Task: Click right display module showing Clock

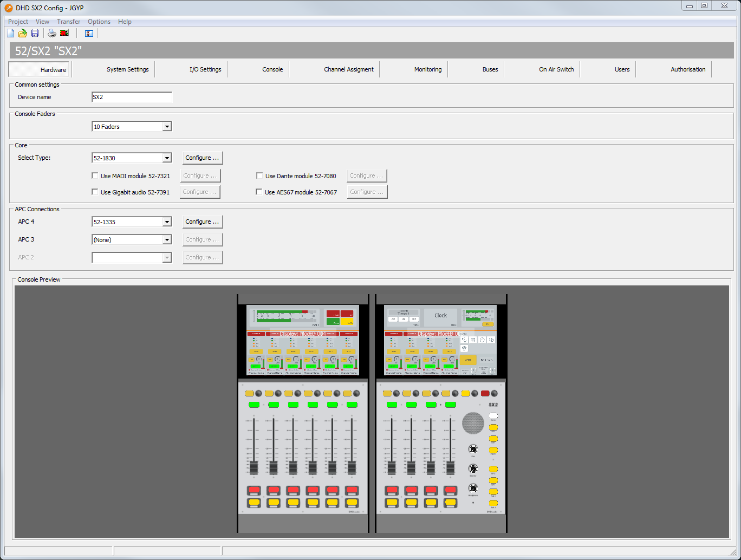Action: point(440,340)
